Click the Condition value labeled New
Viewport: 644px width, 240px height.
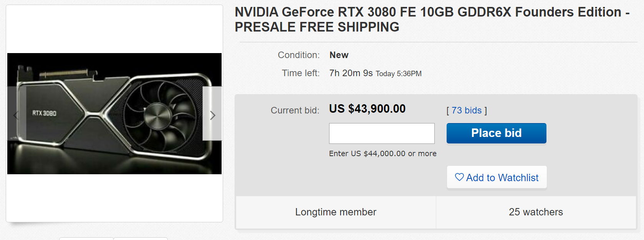(338, 55)
